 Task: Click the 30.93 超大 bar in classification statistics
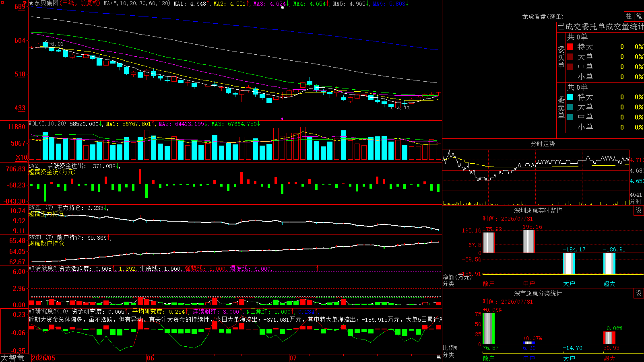pyautogui.click(x=609, y=338)
